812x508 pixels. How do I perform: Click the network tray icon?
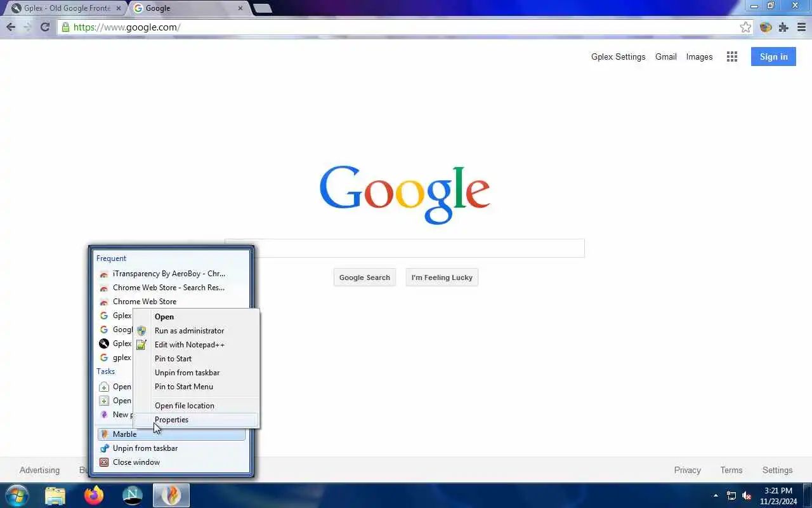point(731,496)
